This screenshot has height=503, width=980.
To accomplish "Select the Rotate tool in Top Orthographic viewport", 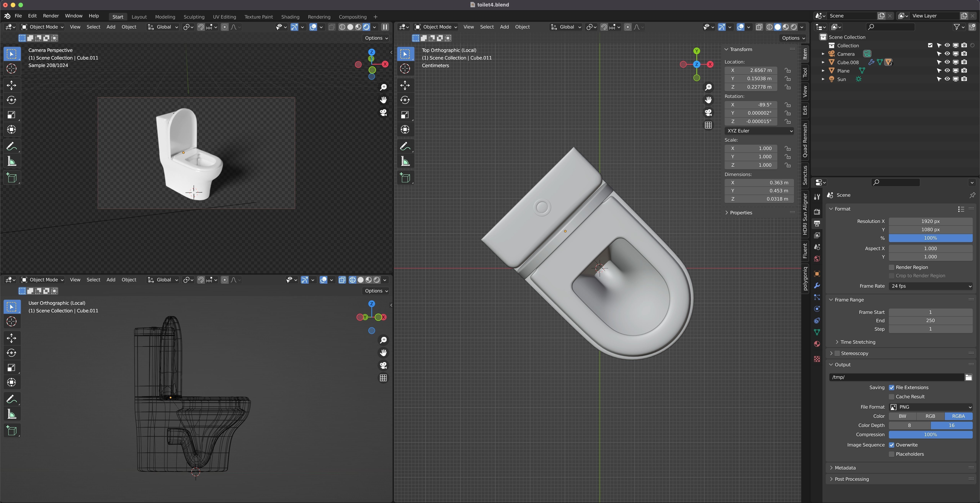I will coord(405,100).
